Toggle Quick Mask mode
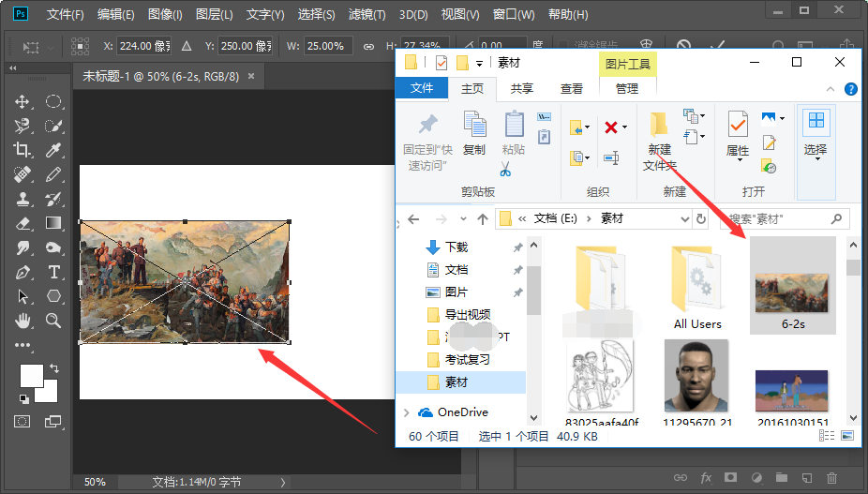 click(x=22, y=422)
